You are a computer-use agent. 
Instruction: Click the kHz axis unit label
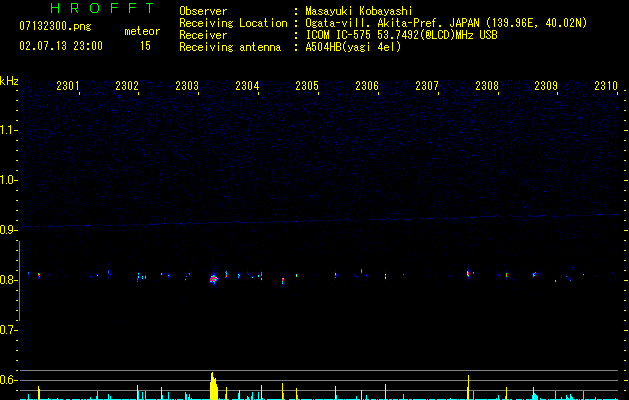point(9,81)
